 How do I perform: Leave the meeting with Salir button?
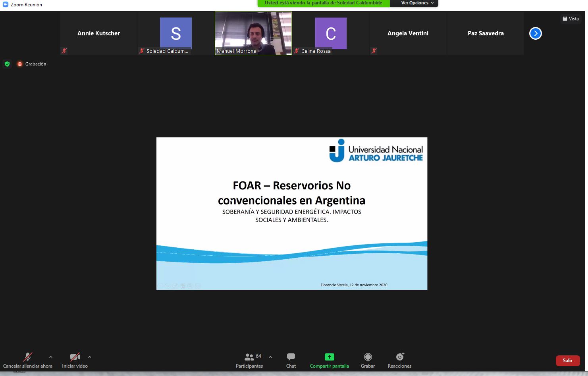[x=567, y=361]
